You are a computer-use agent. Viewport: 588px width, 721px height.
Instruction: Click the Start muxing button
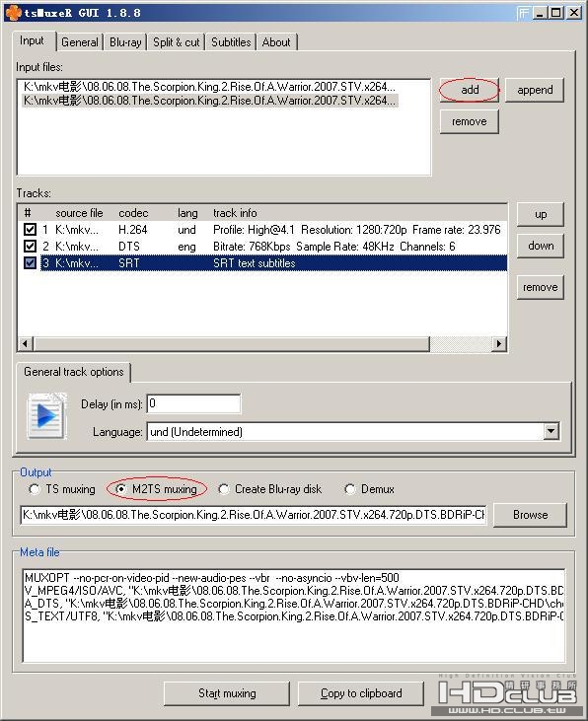point(227,693)
